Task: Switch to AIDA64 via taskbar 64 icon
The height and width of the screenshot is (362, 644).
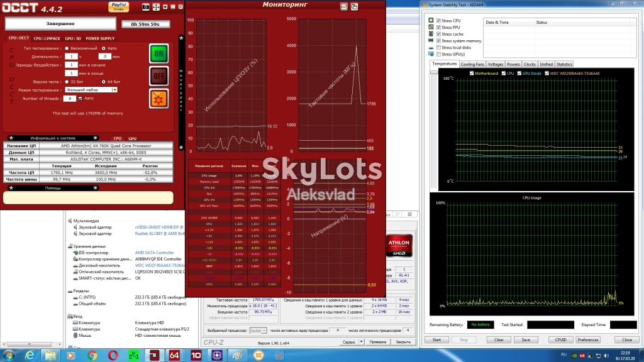Action: tap(174, 356)
